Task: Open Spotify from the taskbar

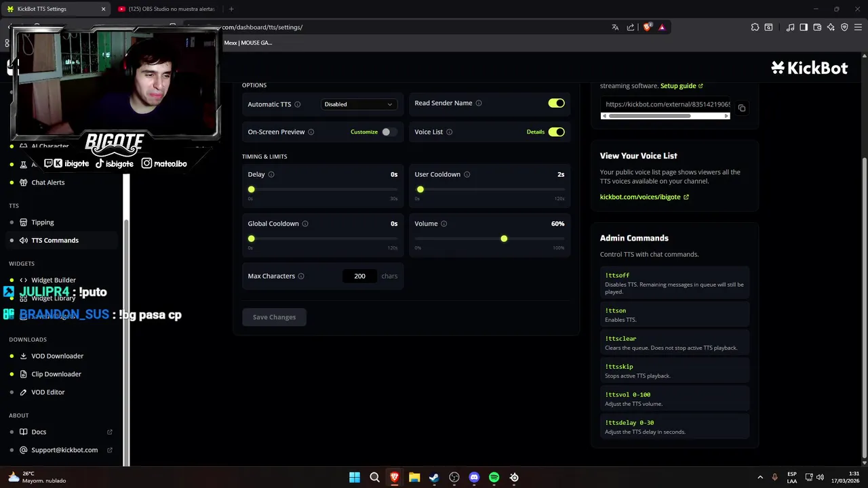Action: coord(494,477)
